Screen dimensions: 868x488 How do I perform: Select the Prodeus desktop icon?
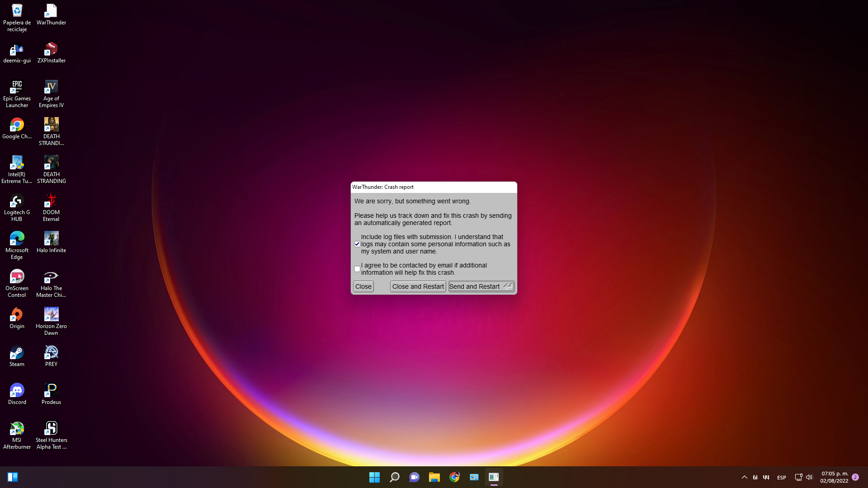(51, 394)
